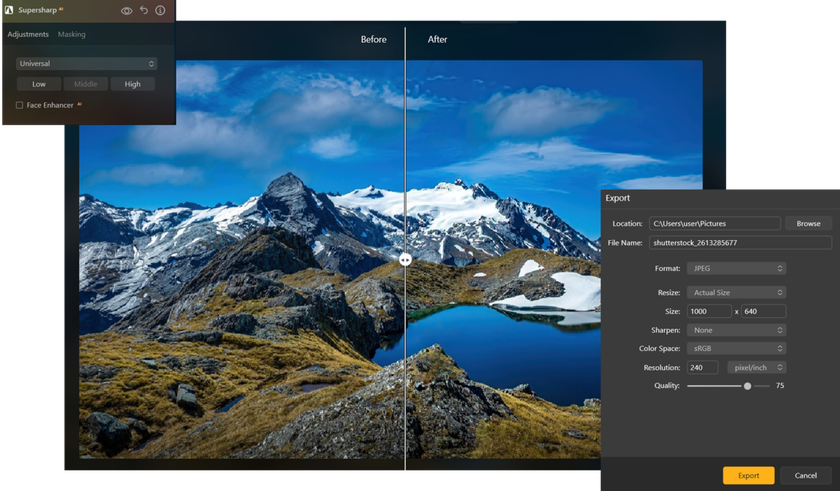This screenshot has width=840, height=491.
Task: Open the Color Space sRGB dropdown
Action: (x=736, y=349)
